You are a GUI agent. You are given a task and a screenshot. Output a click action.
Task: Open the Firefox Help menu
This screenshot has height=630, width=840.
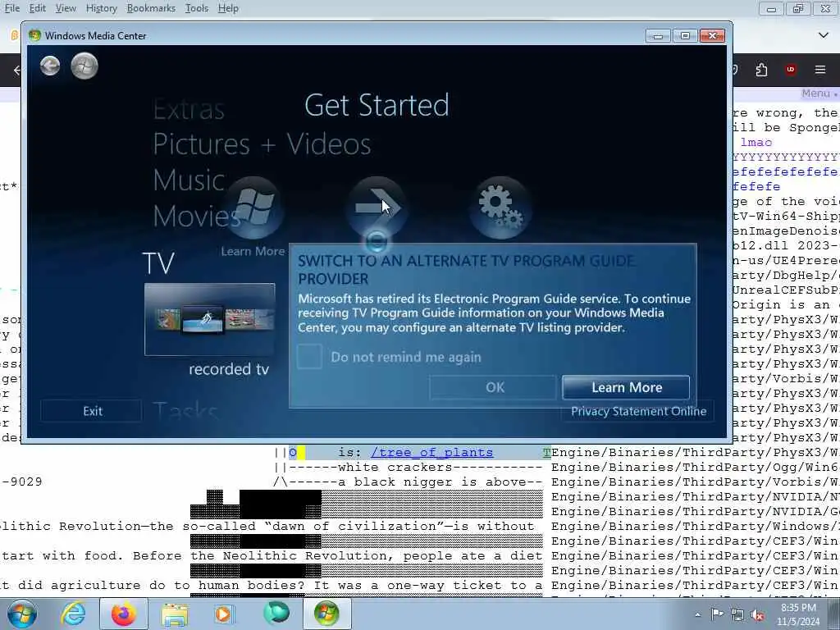[x=228, y=8]
